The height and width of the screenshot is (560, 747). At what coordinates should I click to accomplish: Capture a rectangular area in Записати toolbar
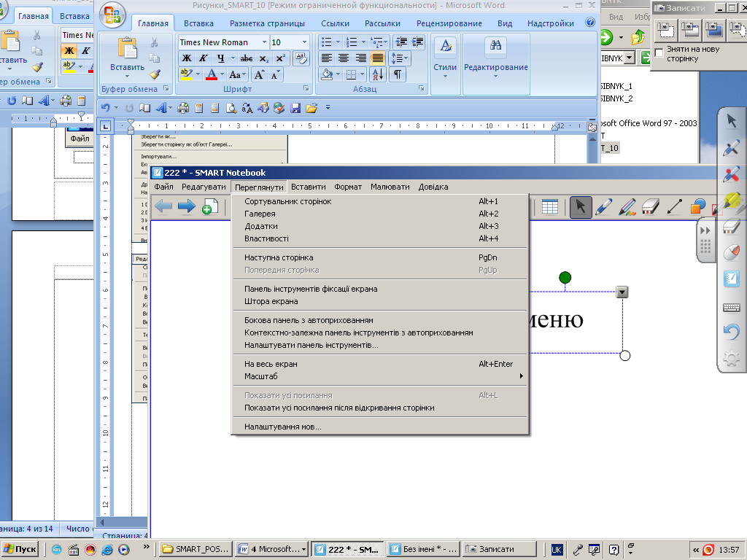click(x=666, y=29)
